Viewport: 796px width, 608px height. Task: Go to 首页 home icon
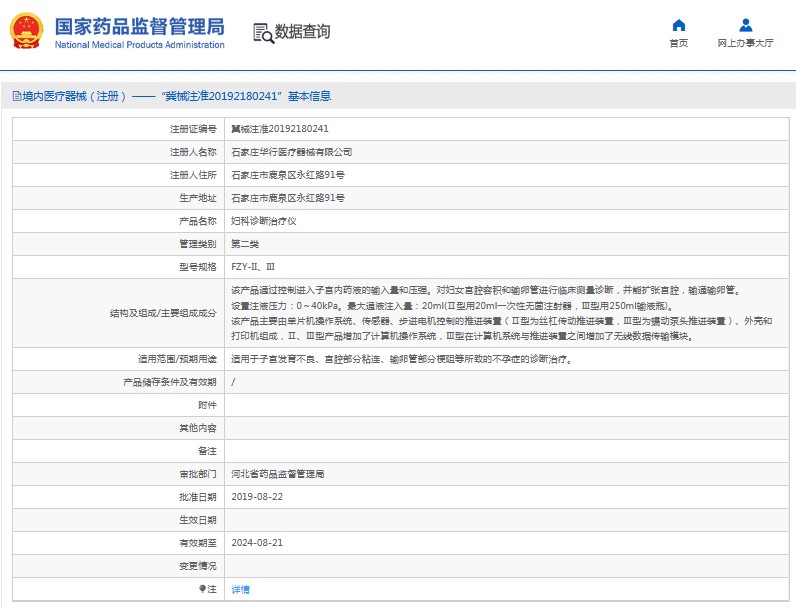tap(678, 25)
